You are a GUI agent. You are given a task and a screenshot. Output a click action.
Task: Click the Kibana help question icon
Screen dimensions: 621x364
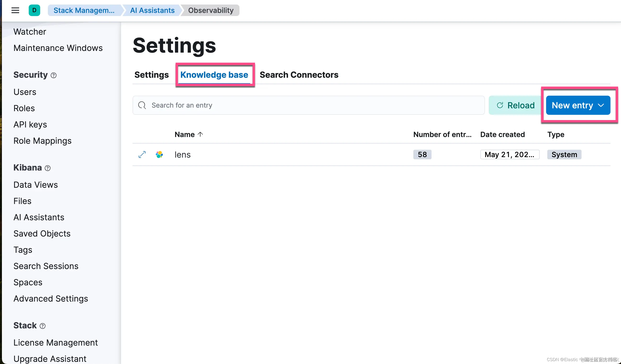[x=48, y=168]
